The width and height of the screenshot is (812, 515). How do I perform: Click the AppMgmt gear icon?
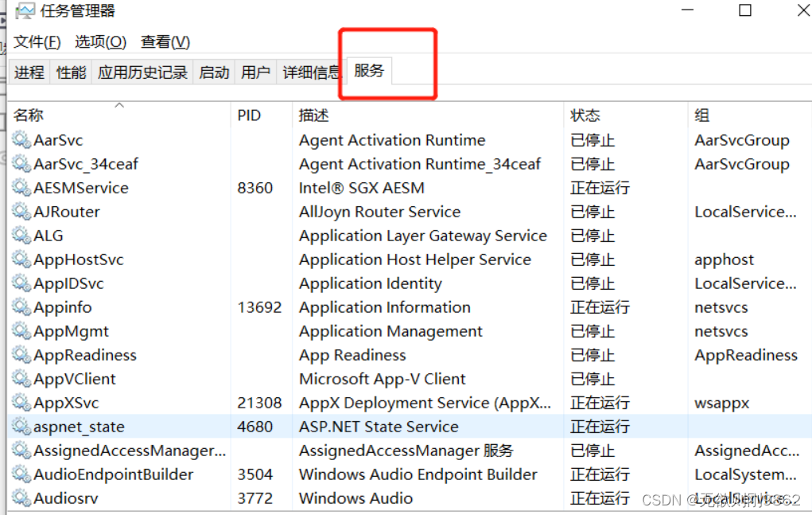click(21, 331)
